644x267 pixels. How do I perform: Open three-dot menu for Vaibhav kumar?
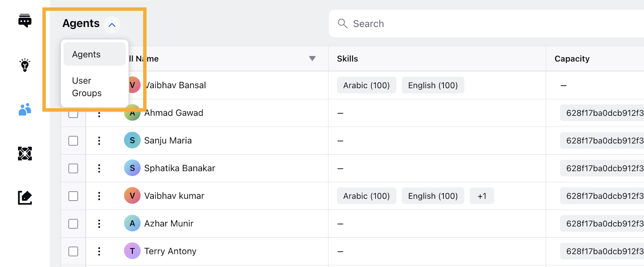point(99,196)
